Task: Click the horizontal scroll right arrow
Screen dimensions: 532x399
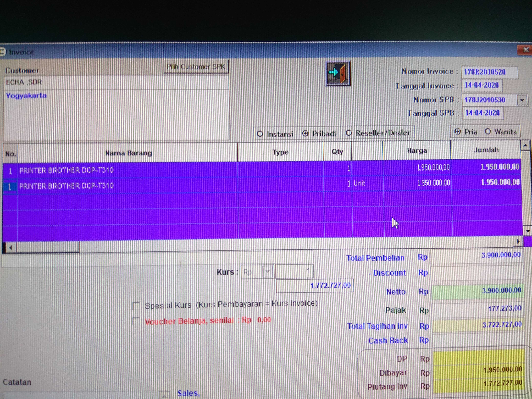Action: click(518, 241)
